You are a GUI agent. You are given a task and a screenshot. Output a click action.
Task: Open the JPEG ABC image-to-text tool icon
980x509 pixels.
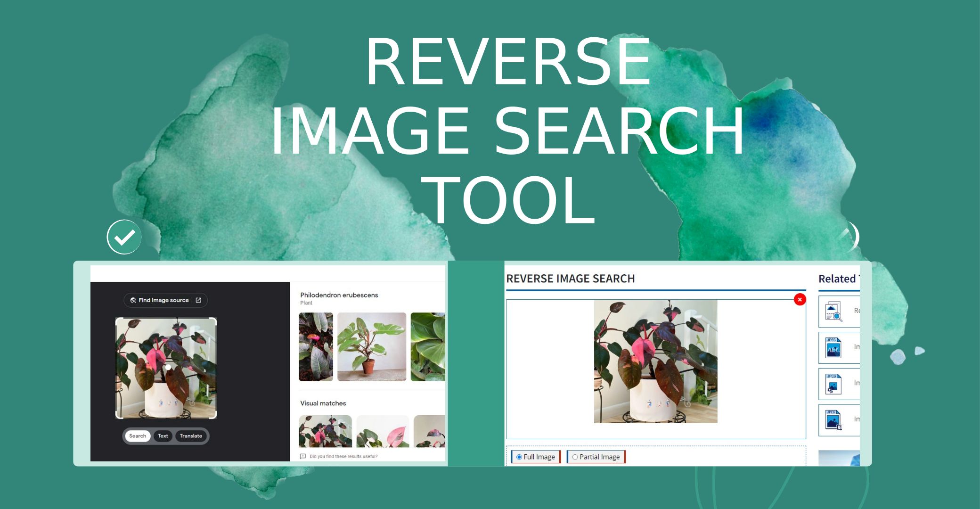tap(833, 348)
